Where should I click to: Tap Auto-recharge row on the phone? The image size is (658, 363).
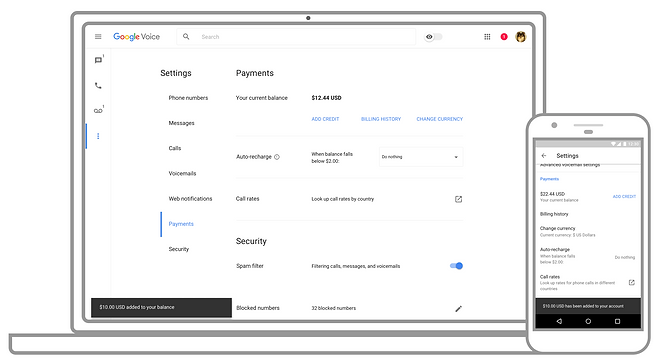coord(588,256)
